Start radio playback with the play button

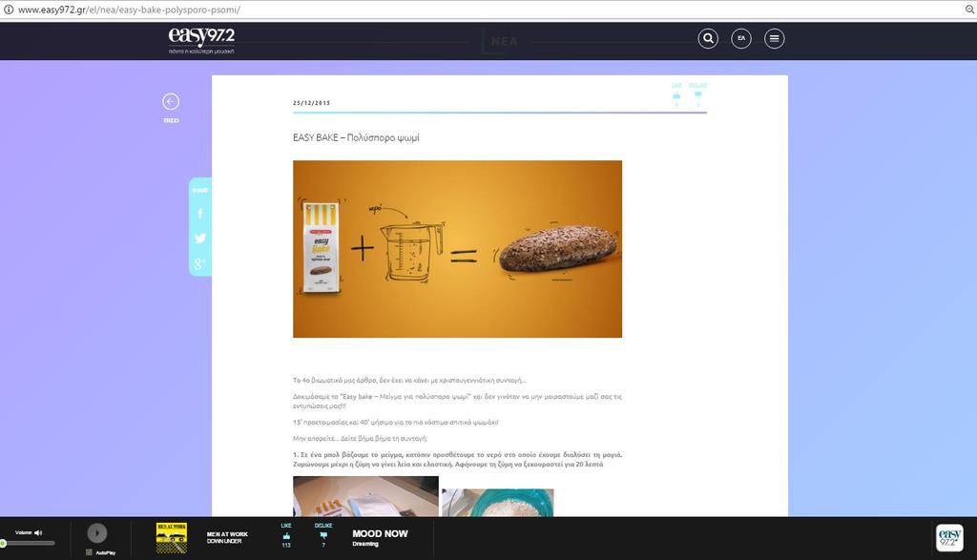(x=96, y=533)
